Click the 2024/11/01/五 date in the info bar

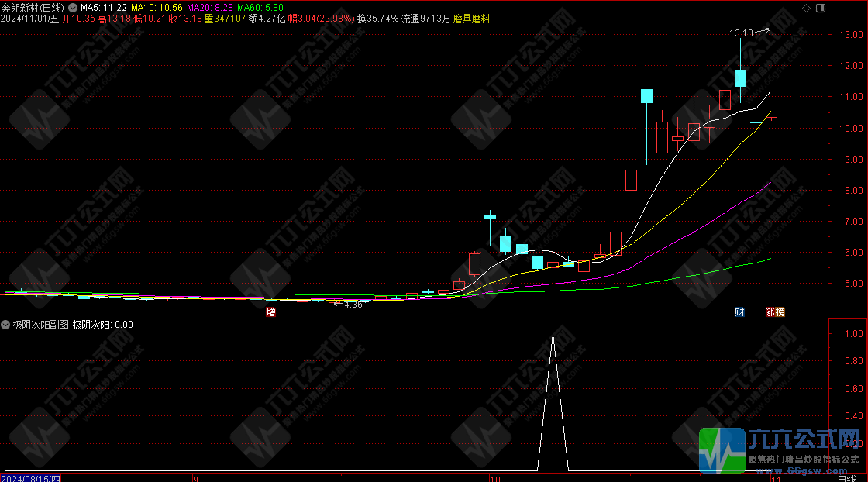click(x=30, y=19)
